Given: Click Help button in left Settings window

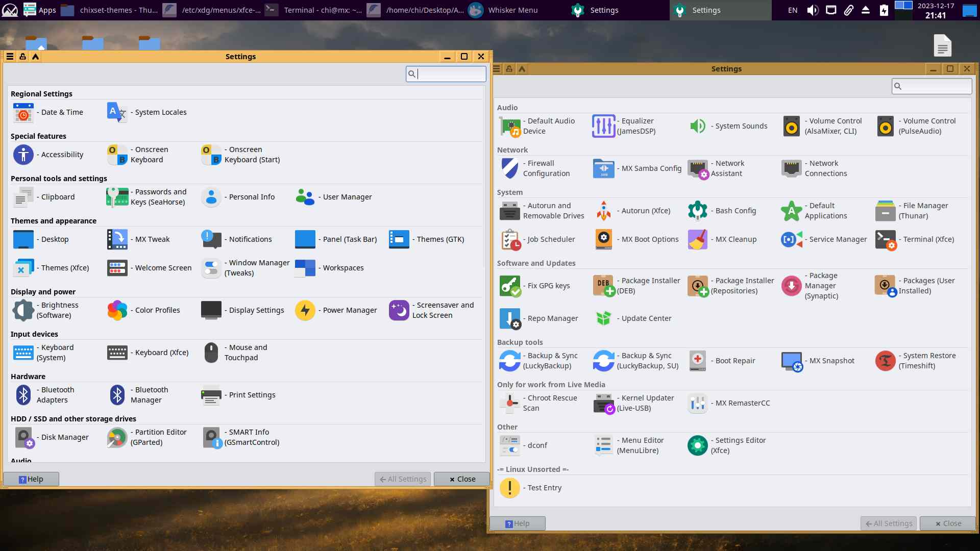Looking at the screenshot, I should [31, 479].
